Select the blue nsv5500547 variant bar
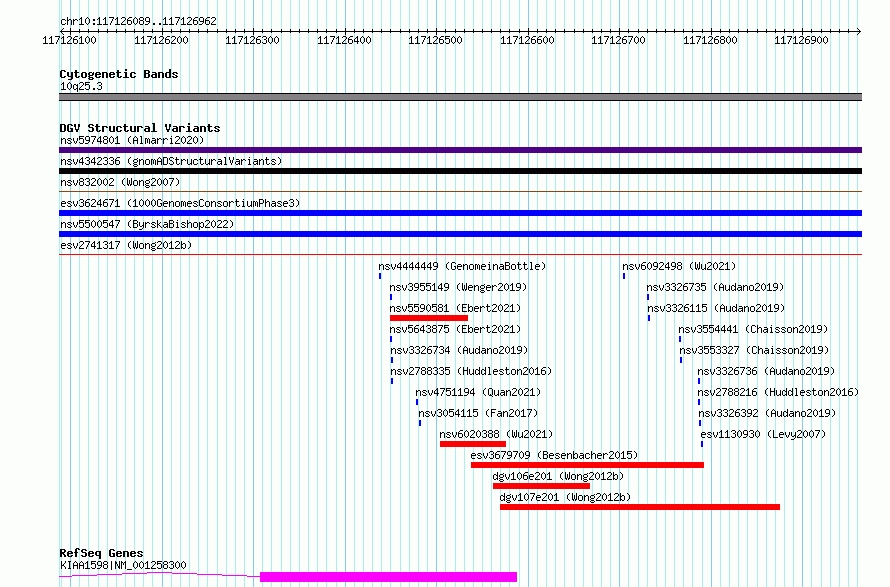 pos(460,234)
